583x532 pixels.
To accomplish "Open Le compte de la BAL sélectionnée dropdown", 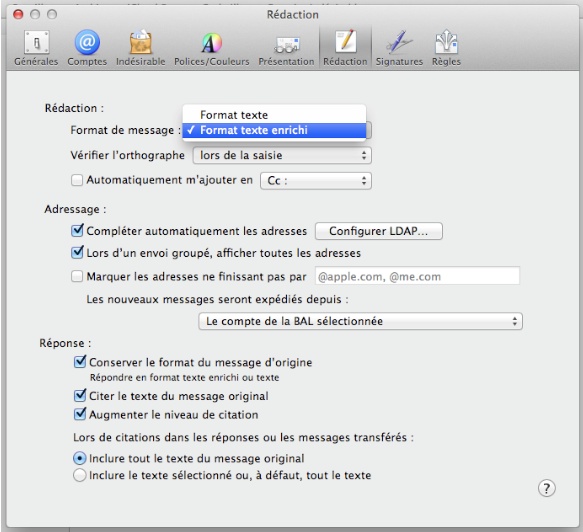I will coord(360,321).
